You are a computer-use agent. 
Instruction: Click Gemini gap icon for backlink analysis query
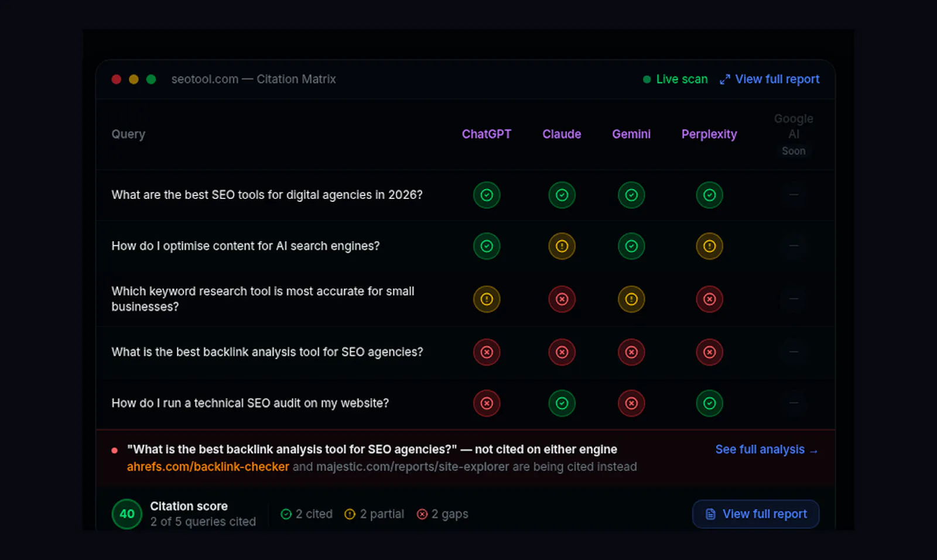point(631,352)
